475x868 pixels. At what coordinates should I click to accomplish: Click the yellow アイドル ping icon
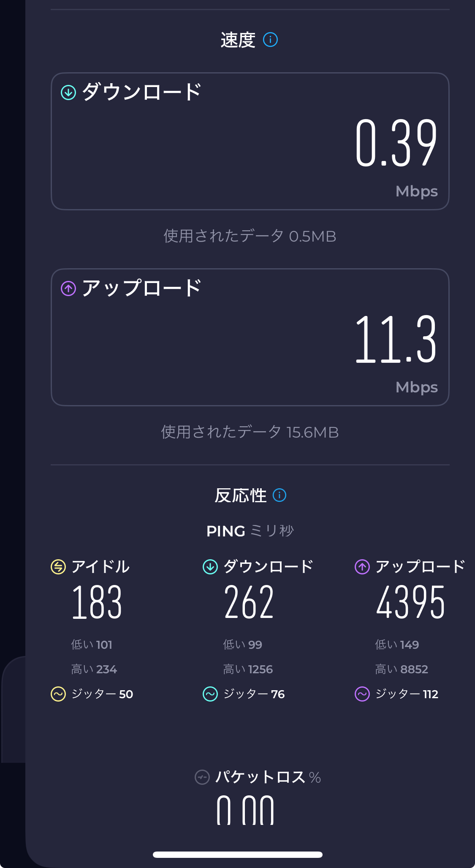click(58, 567)
